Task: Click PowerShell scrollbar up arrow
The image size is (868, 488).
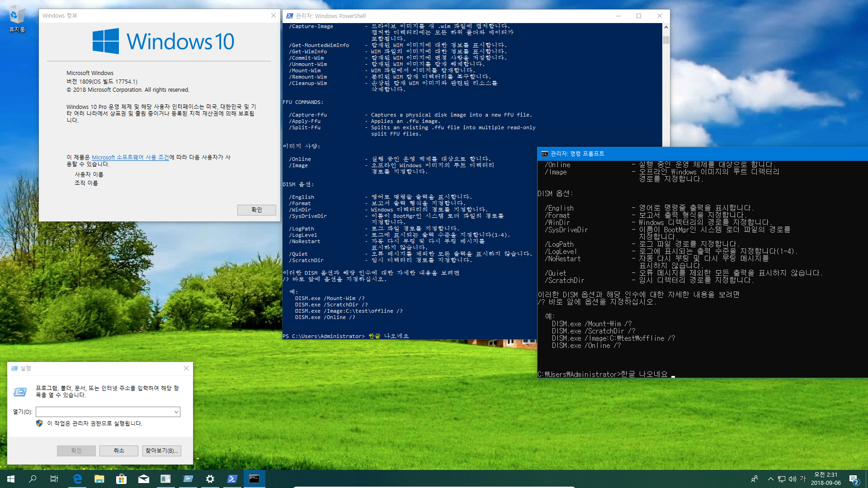Action: tap(666, 27)
